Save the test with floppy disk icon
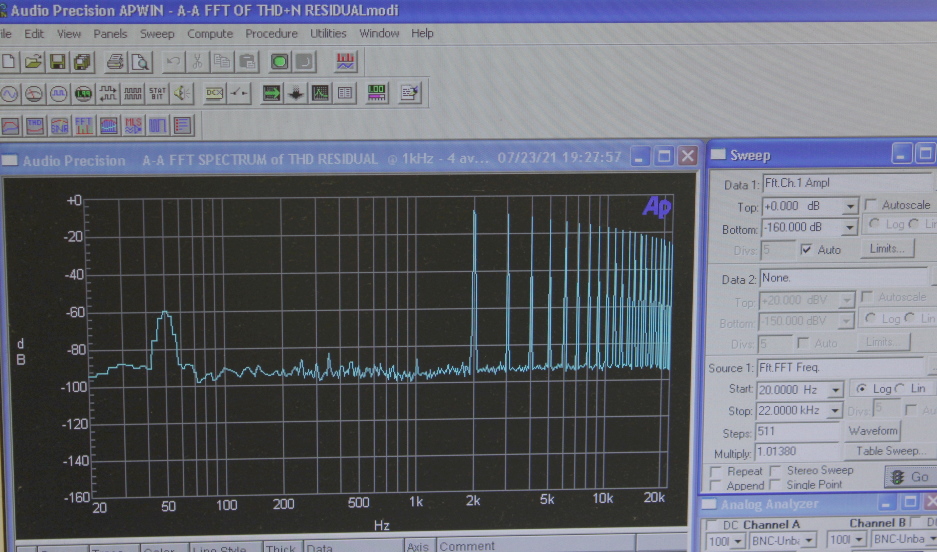Viewport: 937px width, 552px height. pos(57,62)
